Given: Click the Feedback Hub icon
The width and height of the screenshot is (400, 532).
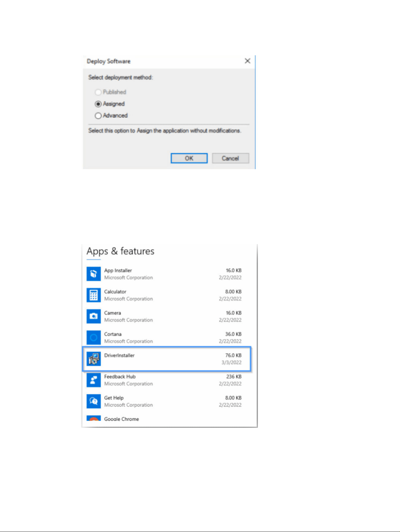Looking at the screenshot, I should click(x=94, y=380).
